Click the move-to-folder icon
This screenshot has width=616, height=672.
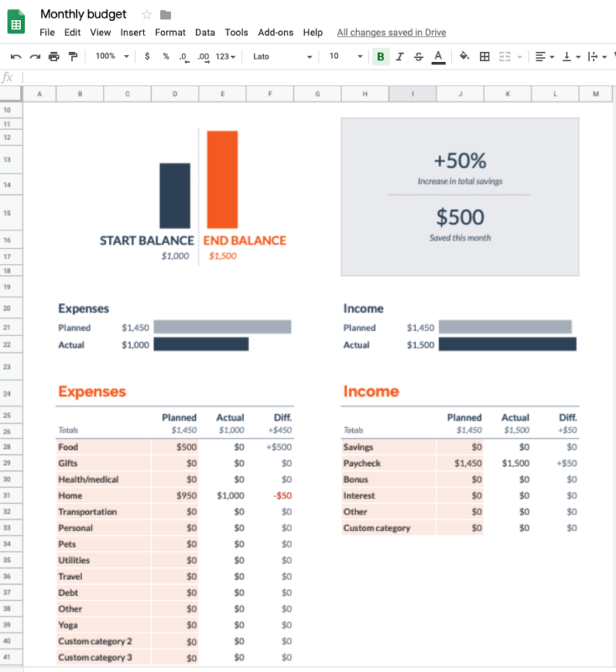165,15
